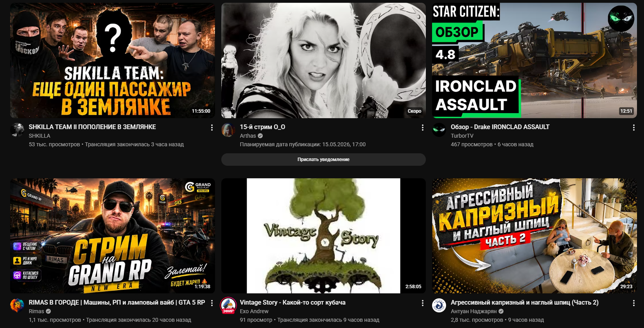644x328 pixels.
Task: Open the SHKILLA channel avatar
Action: 17,130
